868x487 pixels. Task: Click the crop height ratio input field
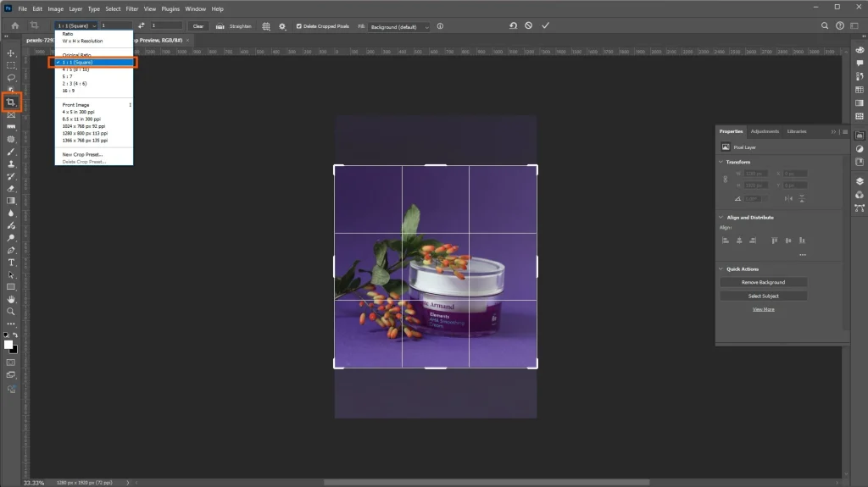[x=166, y=25]
